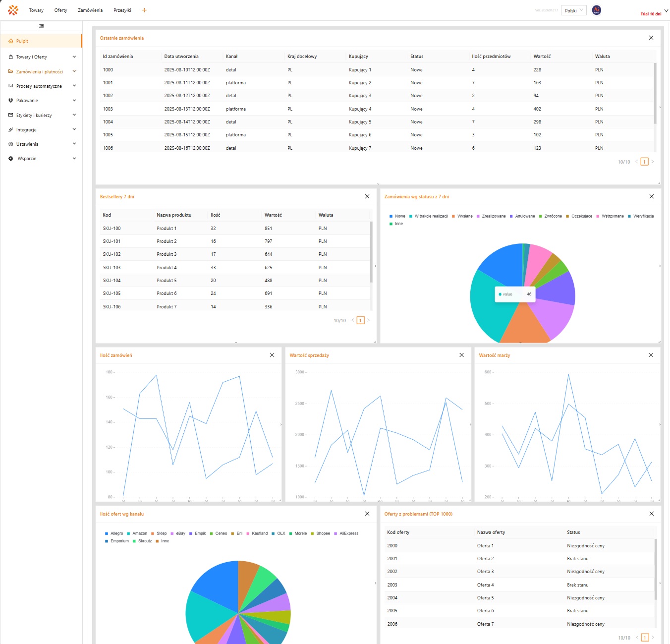Open the Polski language dropdown
Screen dimensions: 670x644
(573, 10)
